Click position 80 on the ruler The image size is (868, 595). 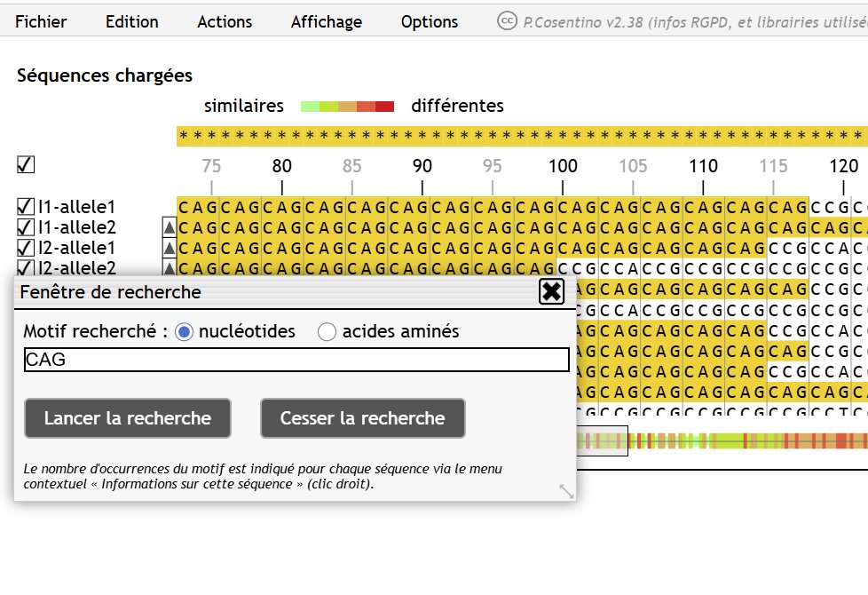pos(281,166)
